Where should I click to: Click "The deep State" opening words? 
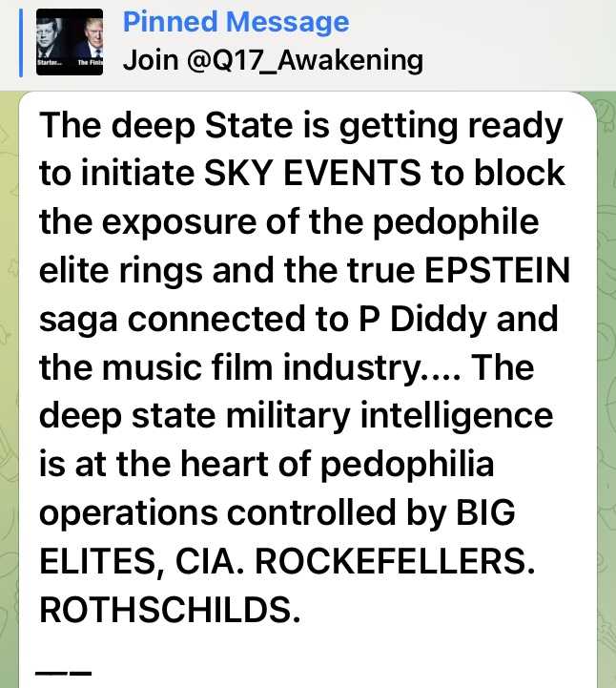pyautogui.click(x=166, y=126)
